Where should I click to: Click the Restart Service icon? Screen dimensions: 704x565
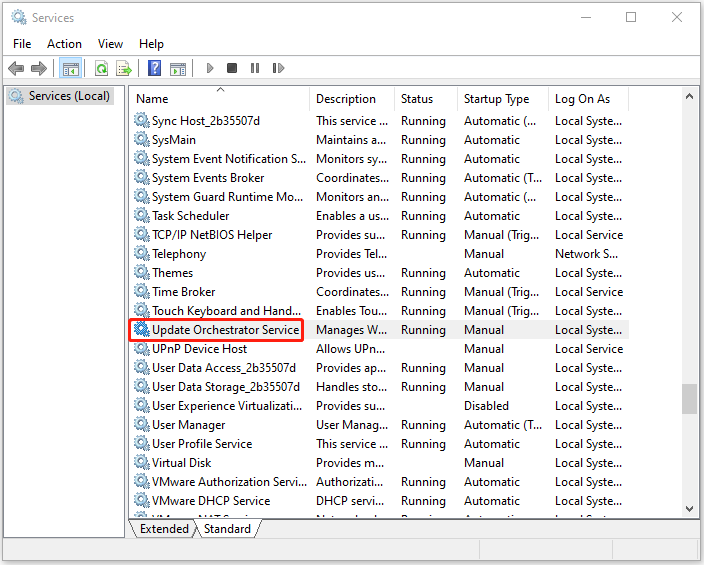(278, 68)
